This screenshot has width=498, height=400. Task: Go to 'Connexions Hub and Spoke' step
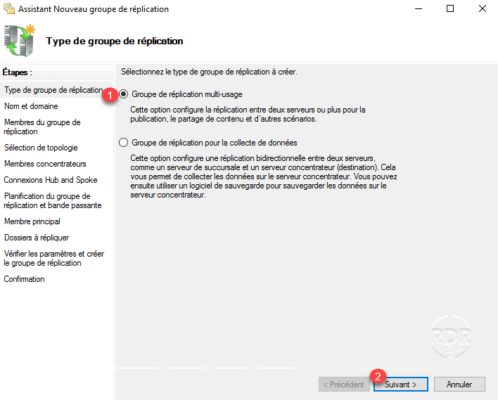(x=50, y=180)
